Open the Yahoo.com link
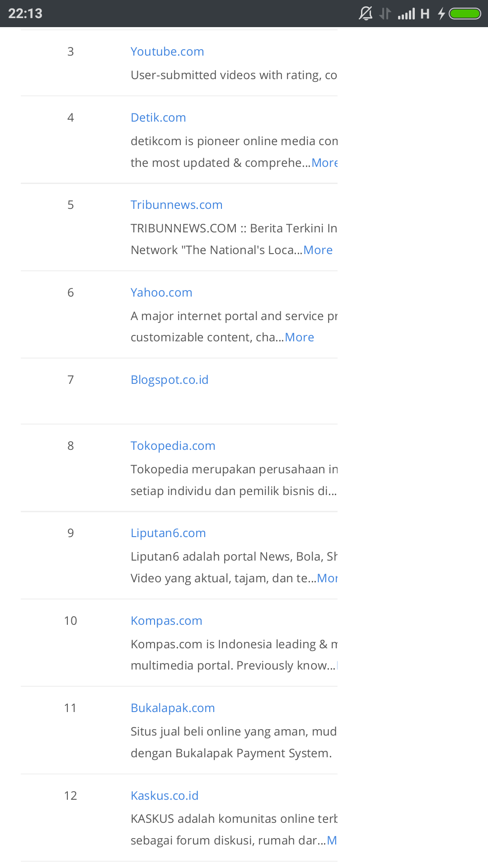This screenshot has height=868, width=488. click(161, 292)
